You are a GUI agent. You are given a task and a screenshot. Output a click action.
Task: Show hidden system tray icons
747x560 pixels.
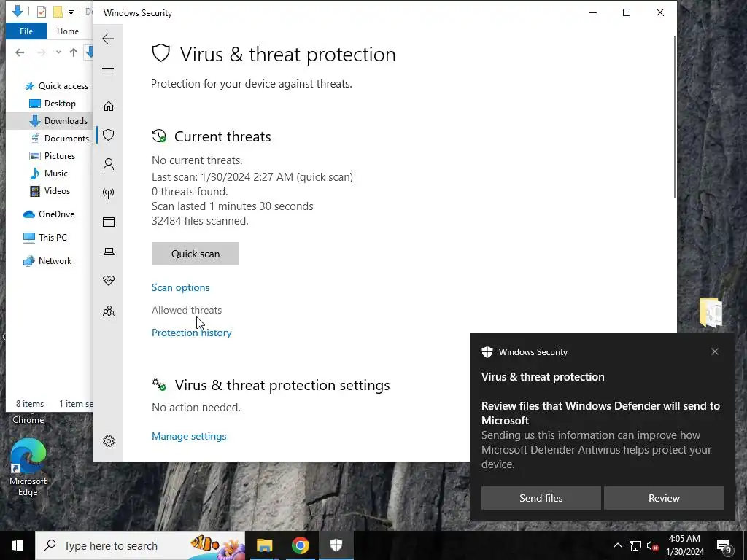point(617,545)
